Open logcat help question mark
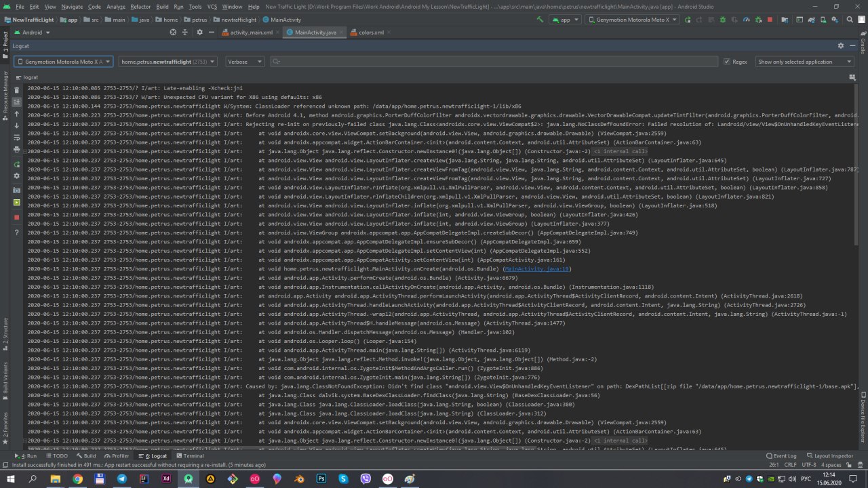 (17, 232)
